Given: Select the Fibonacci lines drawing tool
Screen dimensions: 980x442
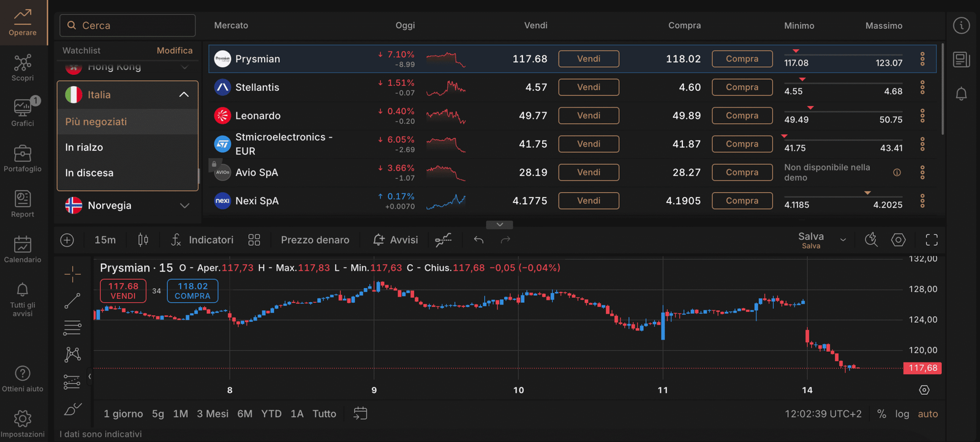Looking at the screenshot, I should tap(72, 328).
